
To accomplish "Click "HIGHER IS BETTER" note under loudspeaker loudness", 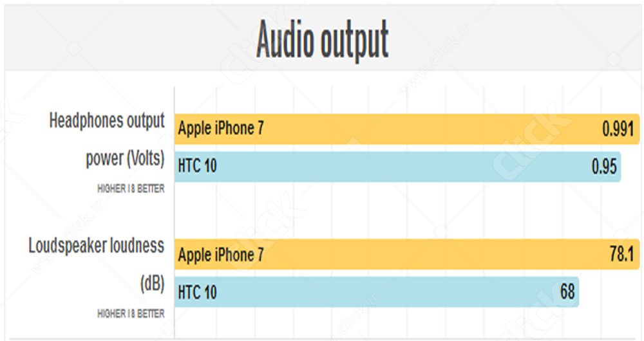I will (131, 314).
